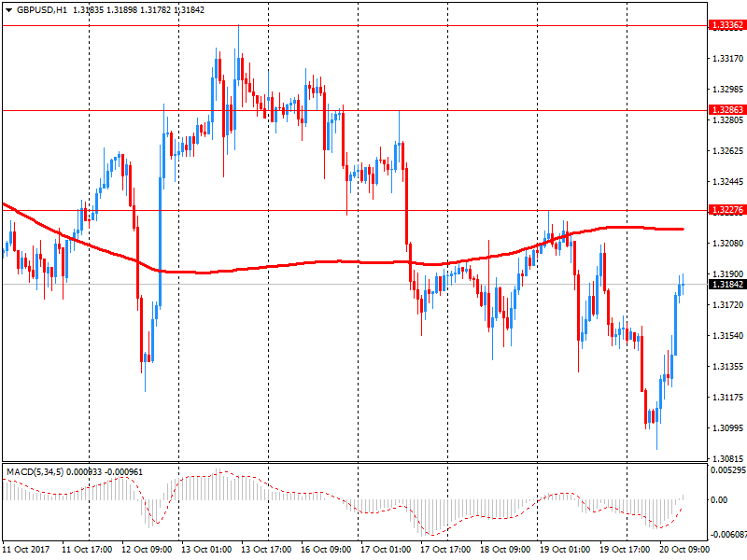Select the 1.32276 red price level label

pos(727,210)
